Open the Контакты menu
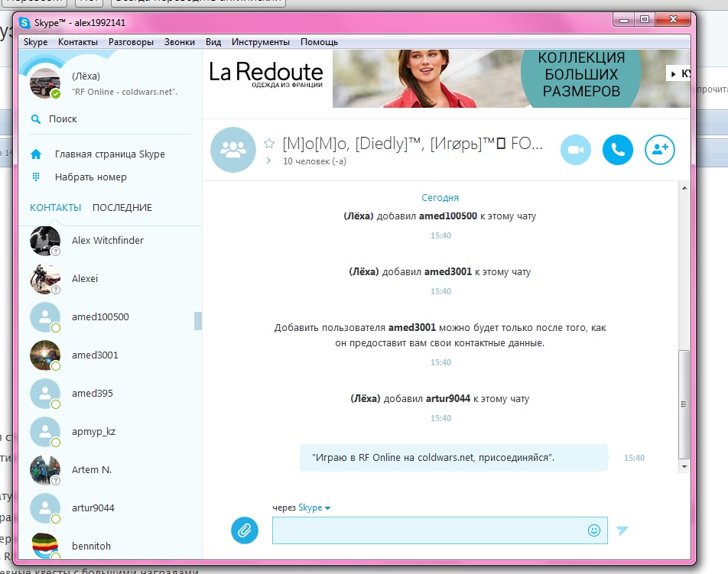Screen dimensions: 728x574 [x=77, y=42]
